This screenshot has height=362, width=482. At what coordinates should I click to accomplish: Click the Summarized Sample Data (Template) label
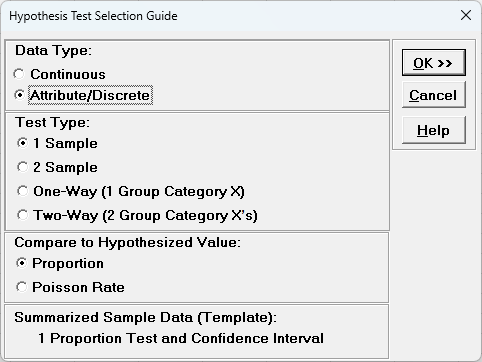click(x=145, y=317)
